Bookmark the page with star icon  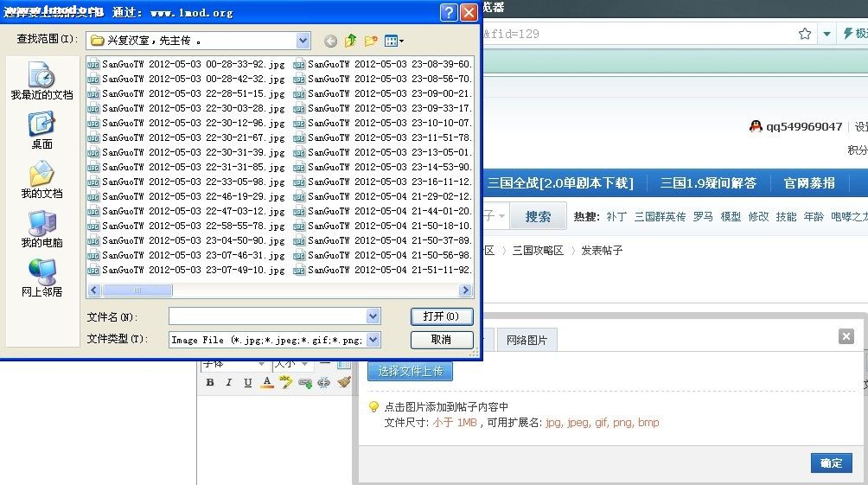[805, 34]
